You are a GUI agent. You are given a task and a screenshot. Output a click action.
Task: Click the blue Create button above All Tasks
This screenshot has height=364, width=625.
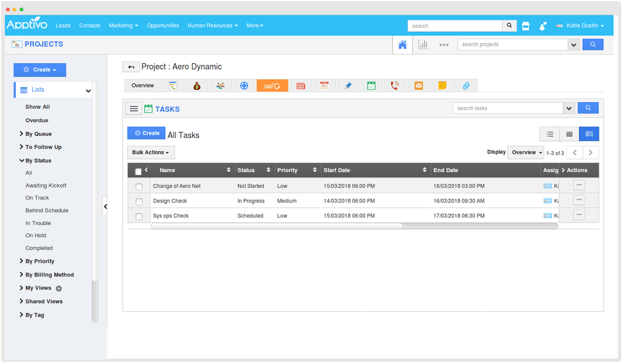[146, 133]
